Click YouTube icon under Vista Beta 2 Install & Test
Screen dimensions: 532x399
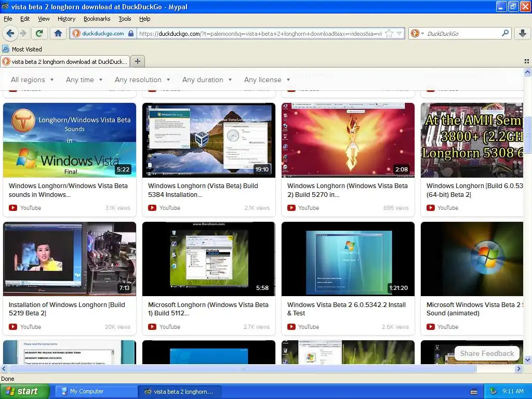tap(291, 327)
